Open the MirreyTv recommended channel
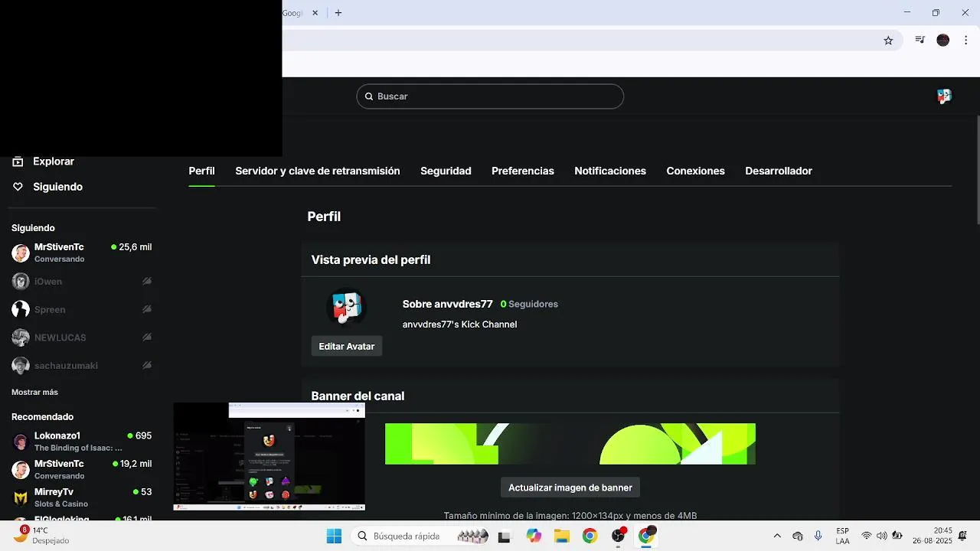 coord(82,497)
